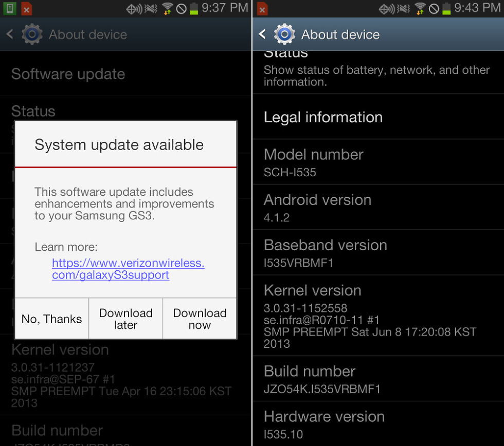Open Status item showing battery and network info
This screenshot has height=446, width=504.
pyautogui.click(x=379, y=72)
